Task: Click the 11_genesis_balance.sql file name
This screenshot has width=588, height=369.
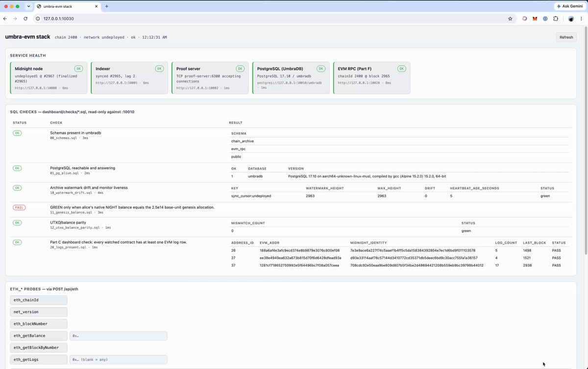Action: tap(71, 213)
